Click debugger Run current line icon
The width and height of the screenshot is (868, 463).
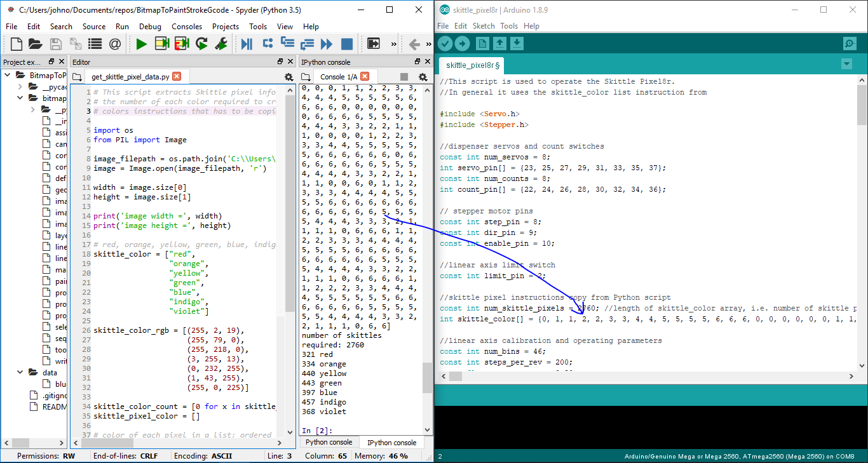tap(268, 44)
